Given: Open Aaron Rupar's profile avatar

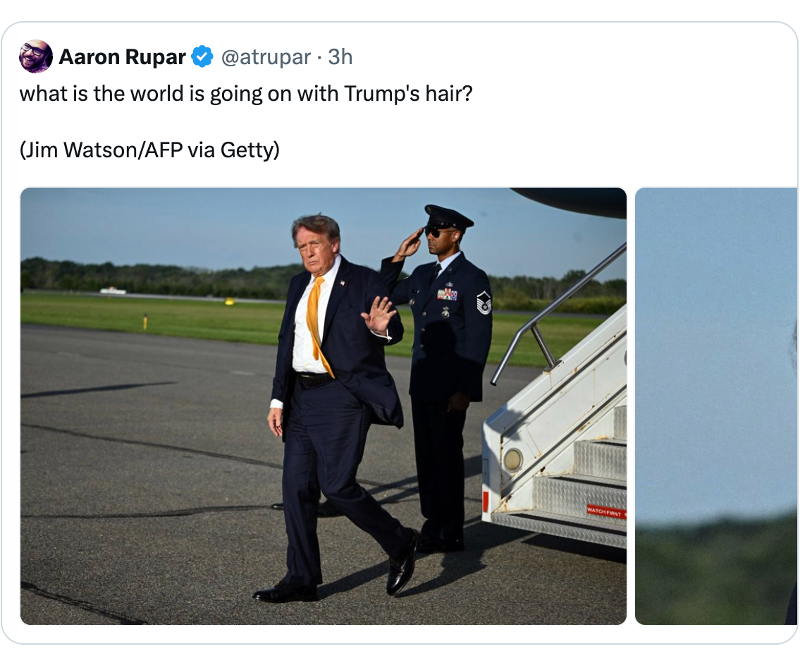Looking at the screenshot, I should pyautogui.click(x=36, y=56).
